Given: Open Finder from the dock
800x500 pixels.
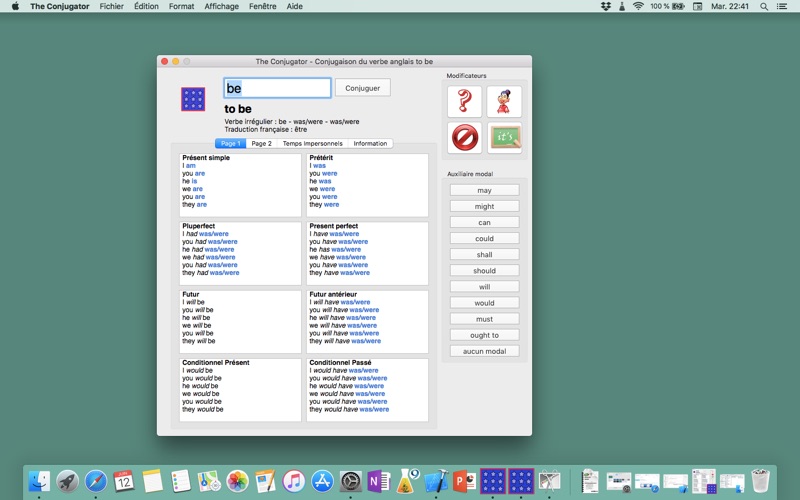Looking at the screenshot, I should coord(39,481).
